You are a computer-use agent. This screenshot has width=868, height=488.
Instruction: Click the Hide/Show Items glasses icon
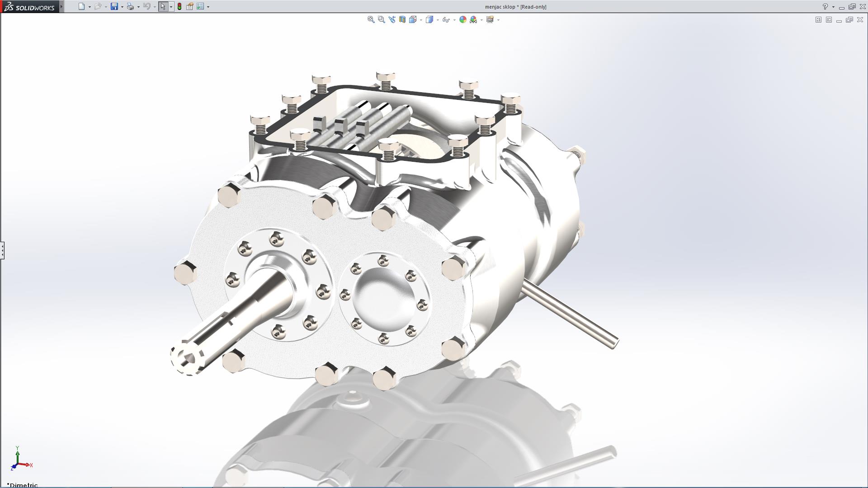(446, 19)
